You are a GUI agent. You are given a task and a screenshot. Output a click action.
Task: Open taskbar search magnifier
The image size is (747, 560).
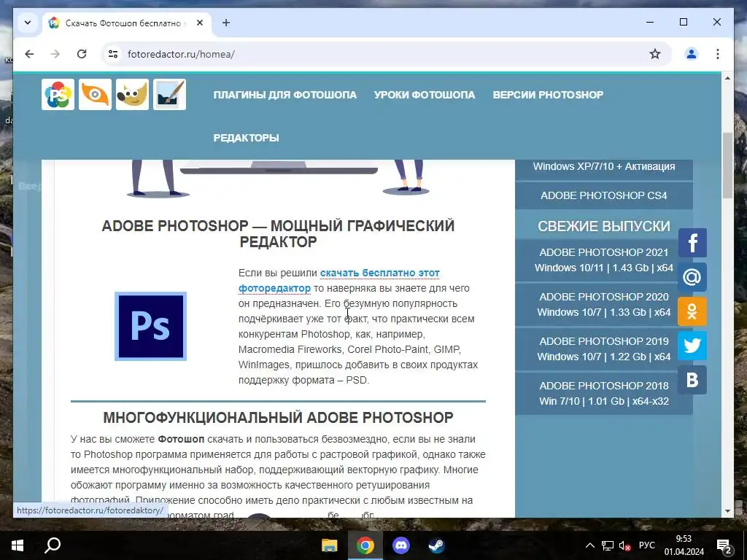[x=53, y=545]
